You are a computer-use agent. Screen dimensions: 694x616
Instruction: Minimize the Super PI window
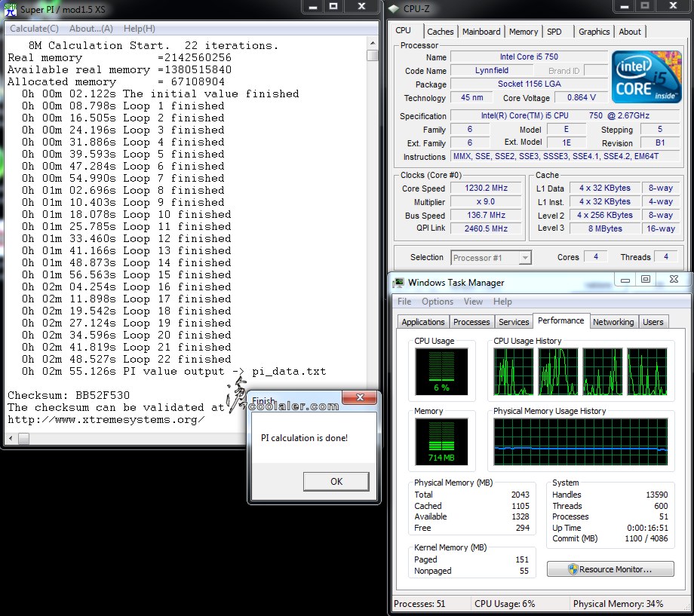[x=313, y=7]
